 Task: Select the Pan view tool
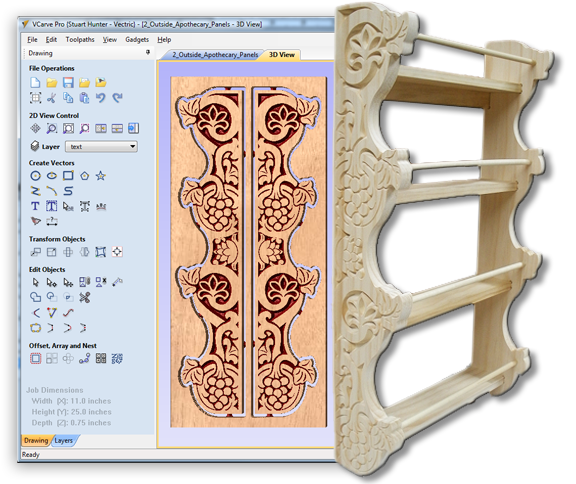click(35, 129)
